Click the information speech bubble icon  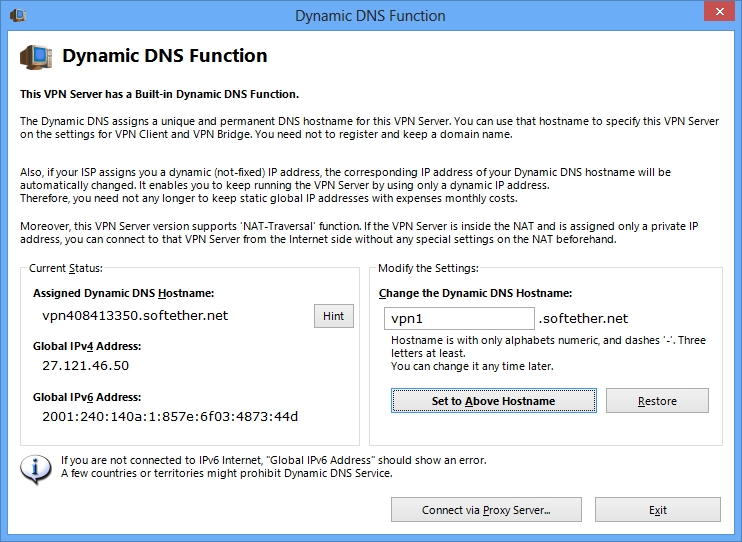(x=35, y=469)
